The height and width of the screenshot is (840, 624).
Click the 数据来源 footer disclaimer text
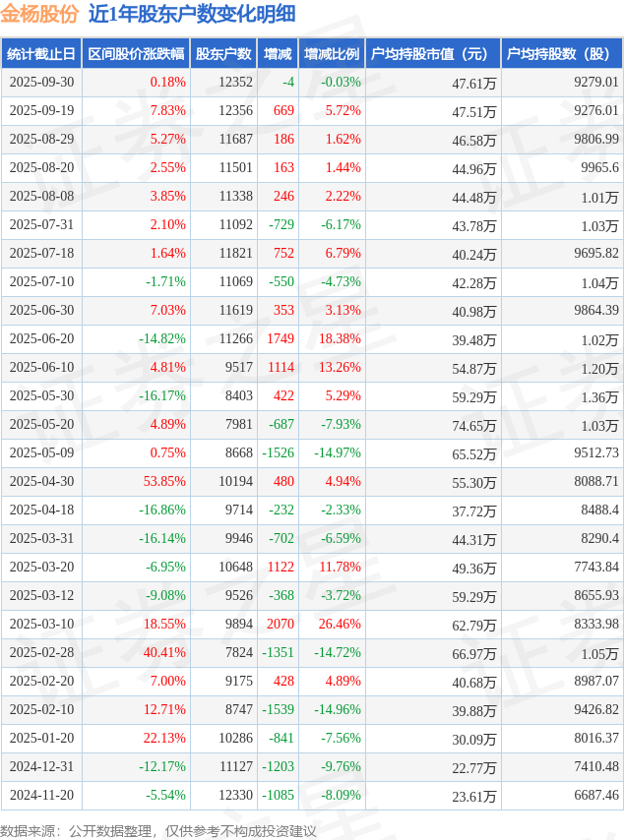[x=158, y=831]
